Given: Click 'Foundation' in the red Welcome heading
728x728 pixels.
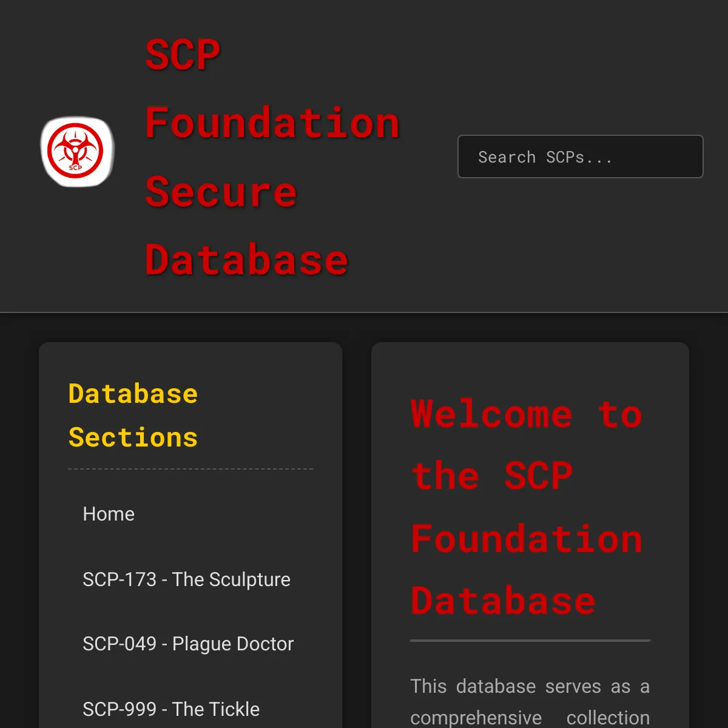Looking at the screenshot, I should click(x=527, y=539).
